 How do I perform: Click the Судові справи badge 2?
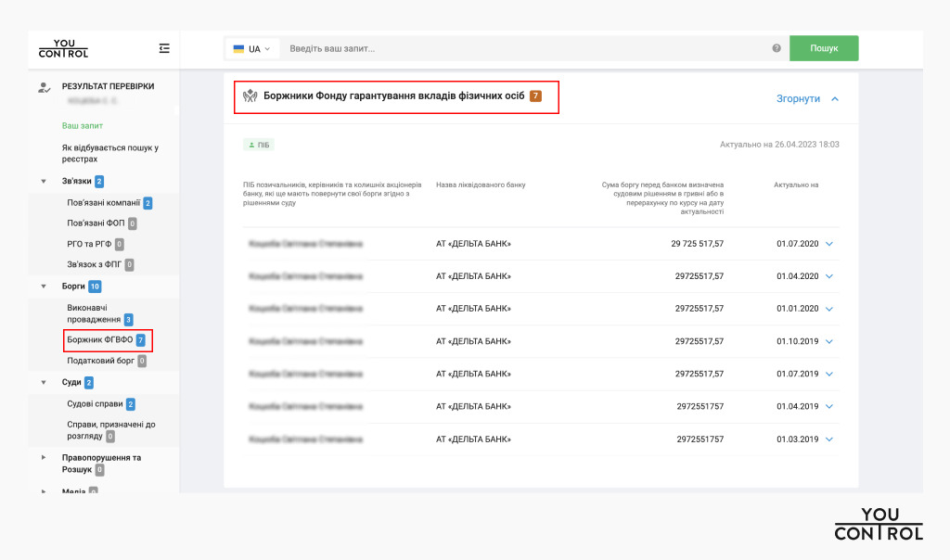point(131,404)
